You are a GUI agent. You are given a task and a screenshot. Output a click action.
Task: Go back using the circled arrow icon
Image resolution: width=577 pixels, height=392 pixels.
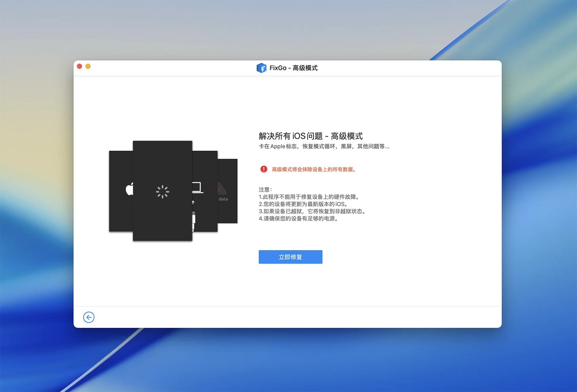pyautogui.click(x=89, y=317)
